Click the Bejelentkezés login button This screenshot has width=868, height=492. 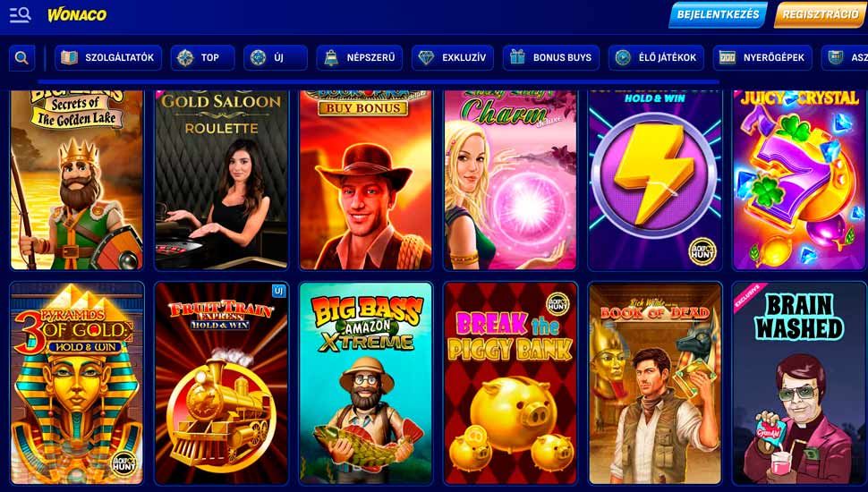718,15
